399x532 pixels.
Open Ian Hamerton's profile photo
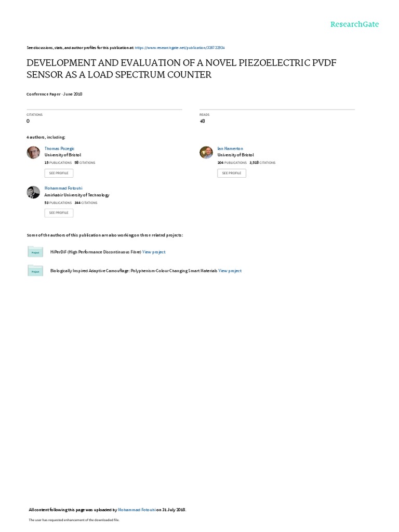tap(206, 152)
